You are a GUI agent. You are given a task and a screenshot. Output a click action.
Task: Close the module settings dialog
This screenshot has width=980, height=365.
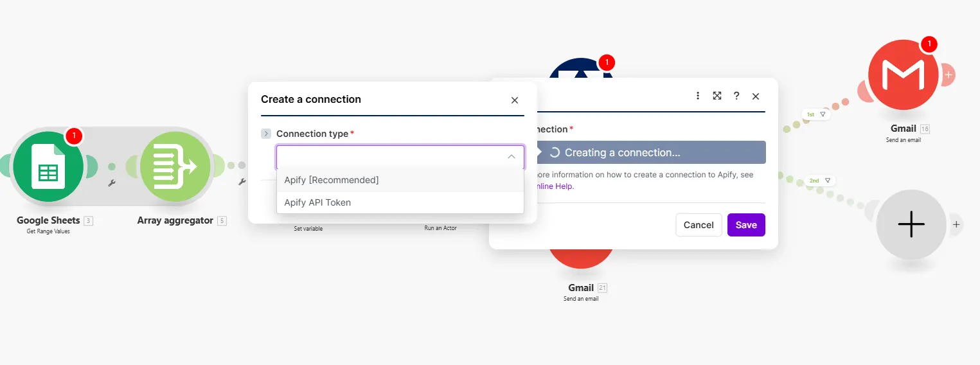pos(756,96)
